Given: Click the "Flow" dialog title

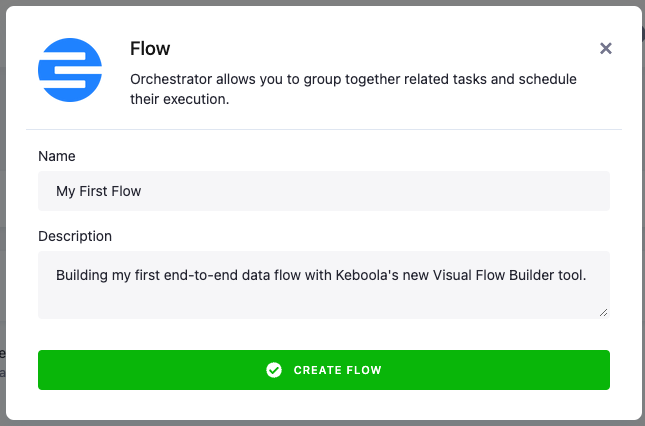Looking at the screenshot, I should (150, 48).
